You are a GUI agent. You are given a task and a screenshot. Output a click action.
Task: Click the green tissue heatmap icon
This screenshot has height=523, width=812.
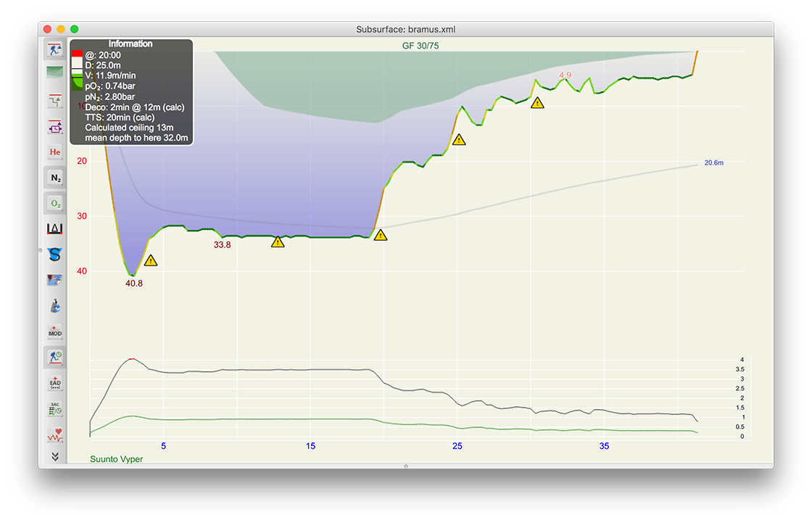point(55,72)
